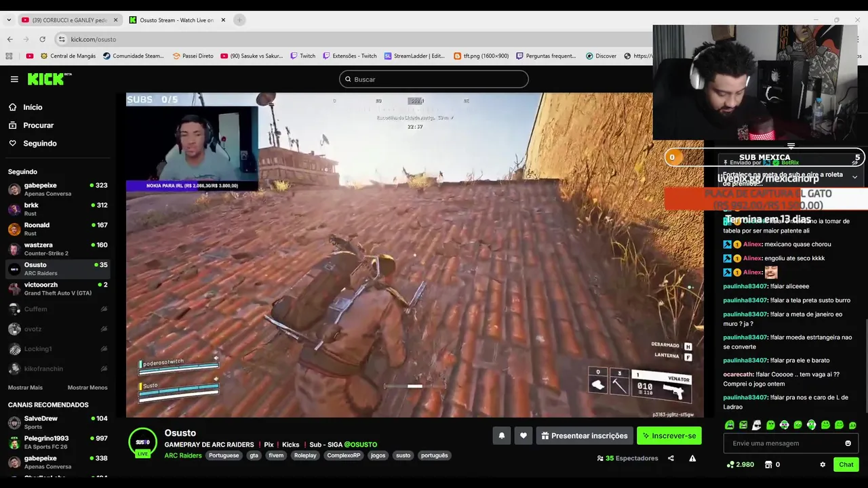The width and height of the screenshot is (868, 488).
Task: Click browser back arrow
Action: click(x=9, y=39)
